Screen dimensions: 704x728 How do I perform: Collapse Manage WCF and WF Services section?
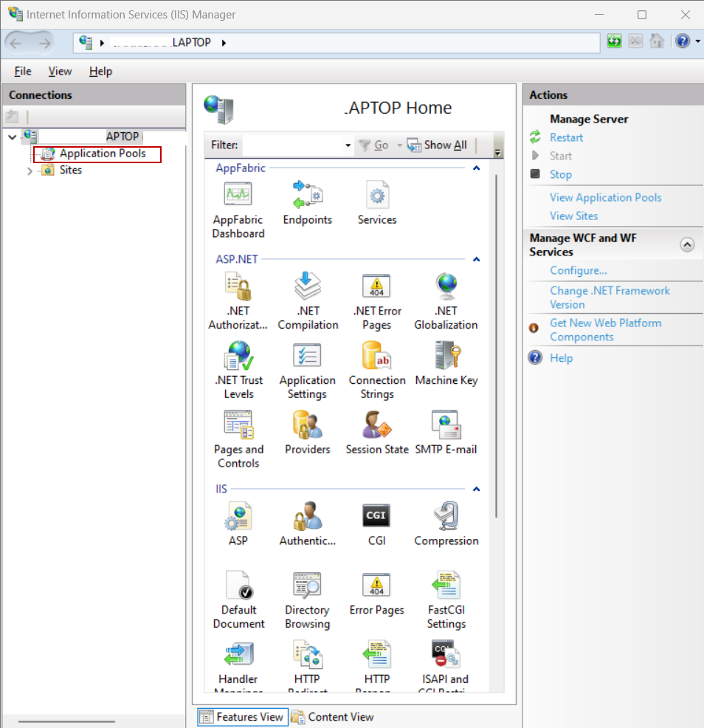point(687,244)
